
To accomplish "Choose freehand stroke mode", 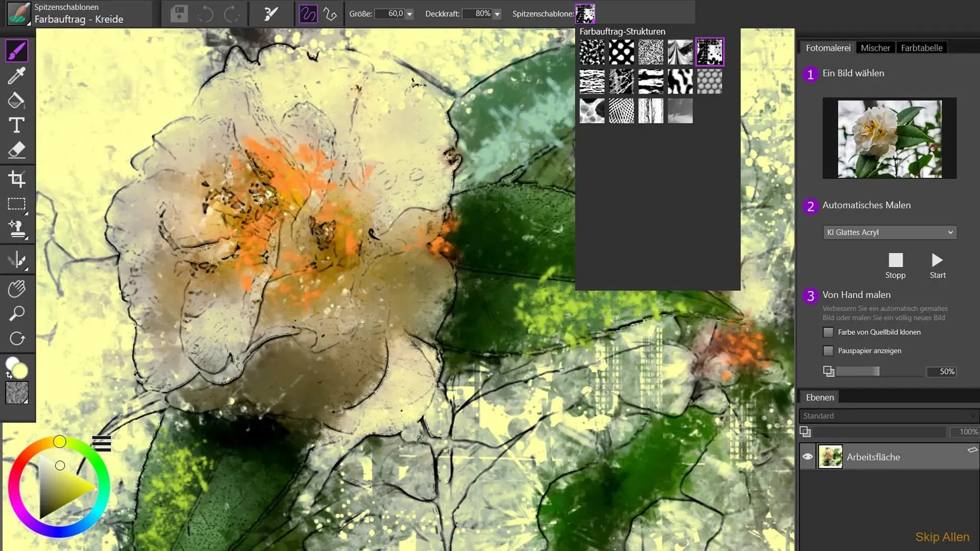I will [308, 14].
